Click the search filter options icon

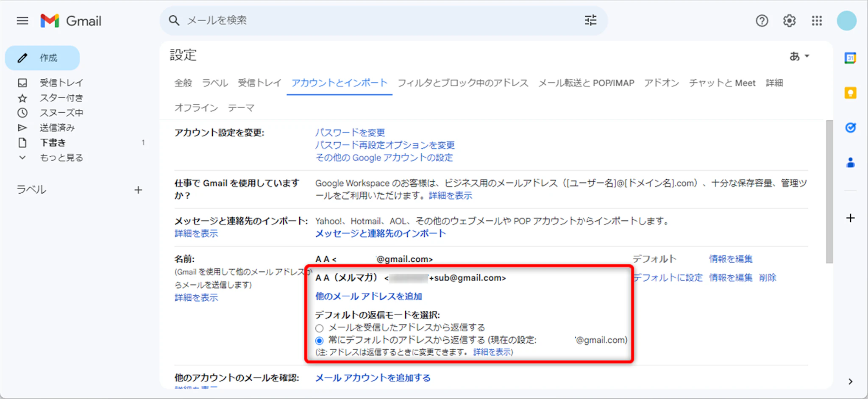tap(590, 20)
